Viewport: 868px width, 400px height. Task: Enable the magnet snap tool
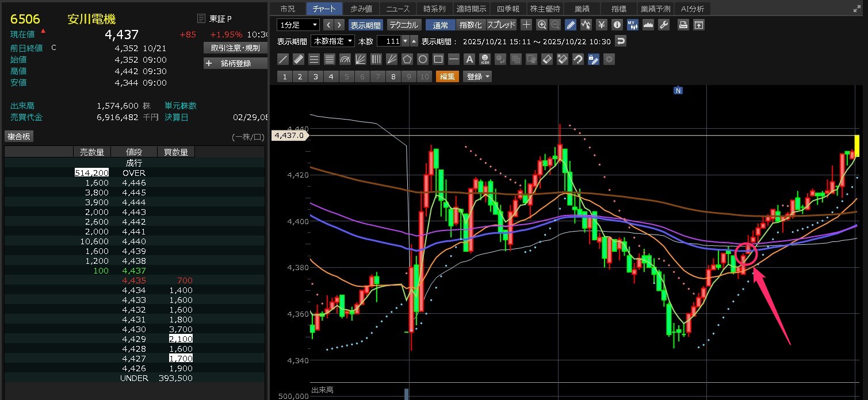[578, 59]
